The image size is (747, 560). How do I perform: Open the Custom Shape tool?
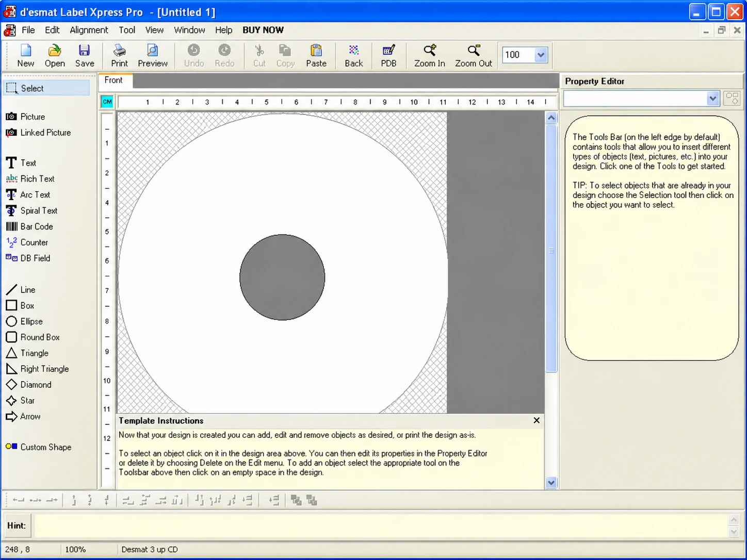(x=39, y=447)
